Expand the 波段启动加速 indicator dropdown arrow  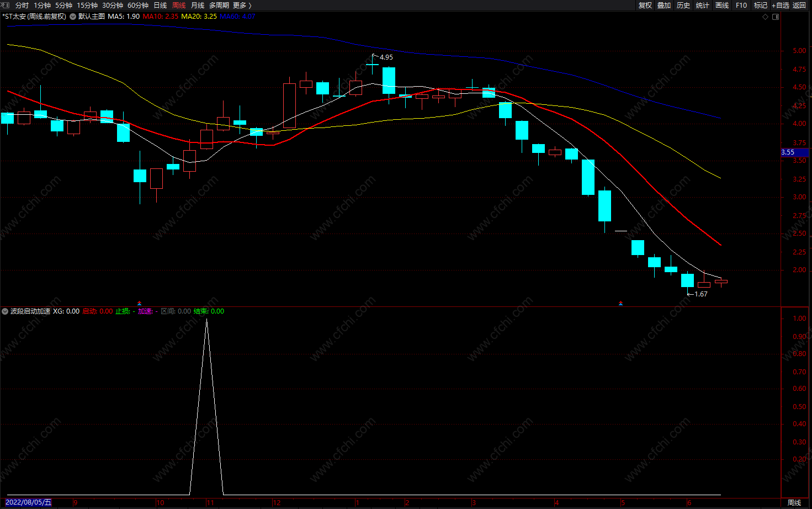pos(6,311)
